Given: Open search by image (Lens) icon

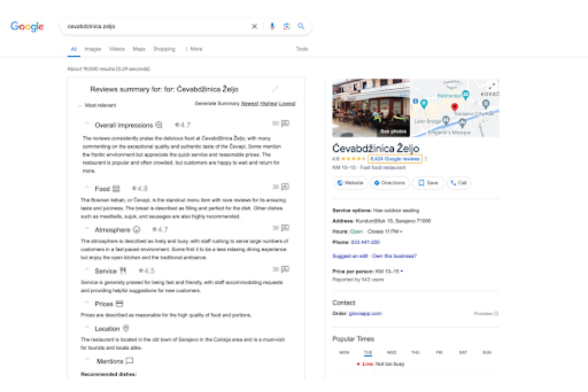Looking at the screenshot, I should coord(287,26).
